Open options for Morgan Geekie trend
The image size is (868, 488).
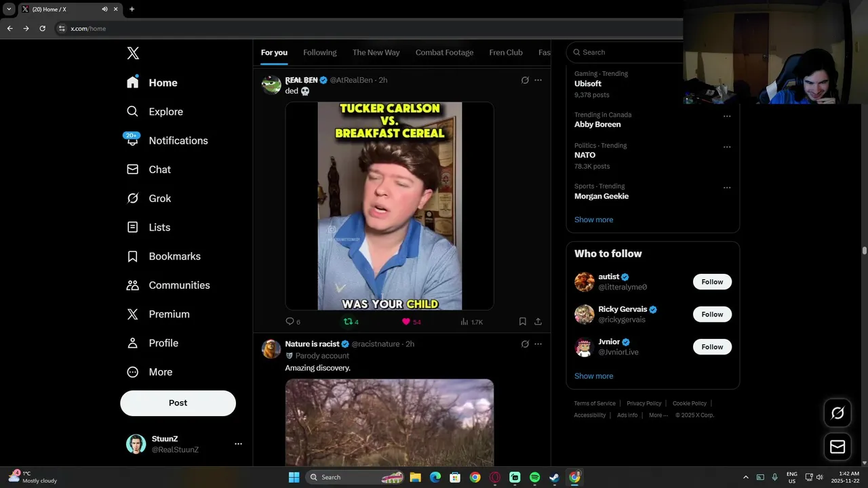[727, 188]
